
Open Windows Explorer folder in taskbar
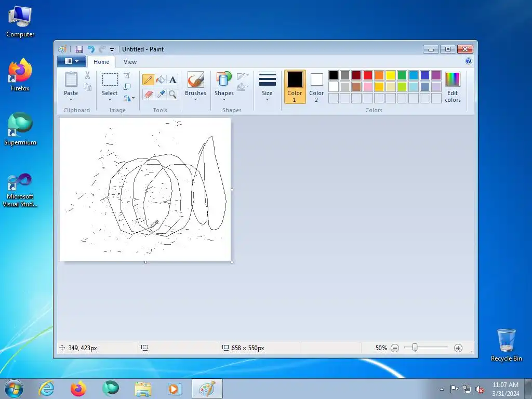(143, 389)
